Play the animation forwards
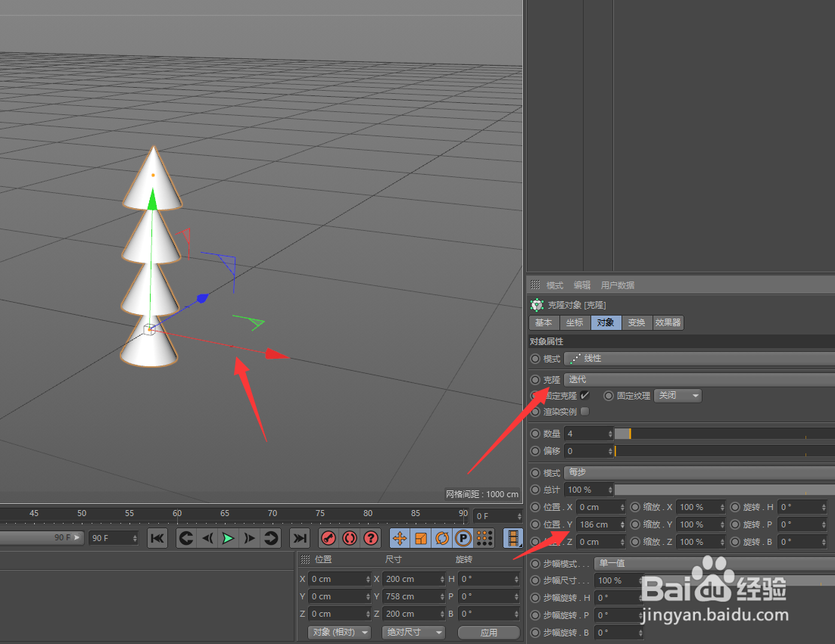 point(228,538)
